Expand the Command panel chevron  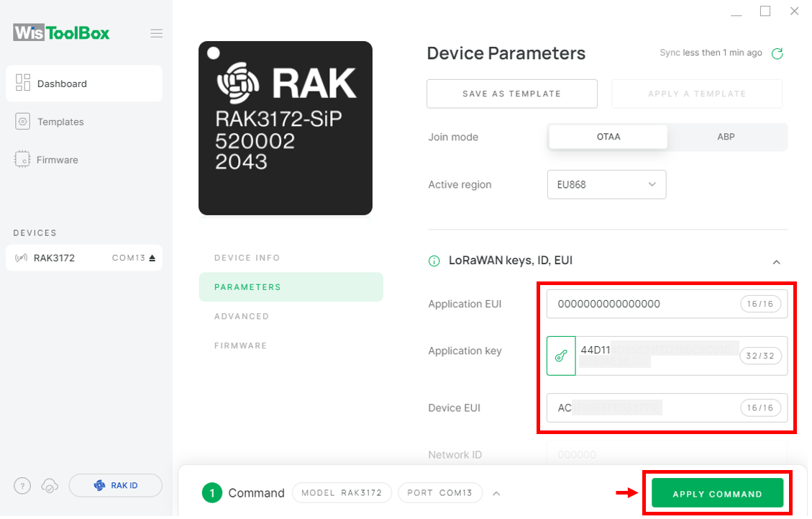click(x=496, y=494)
